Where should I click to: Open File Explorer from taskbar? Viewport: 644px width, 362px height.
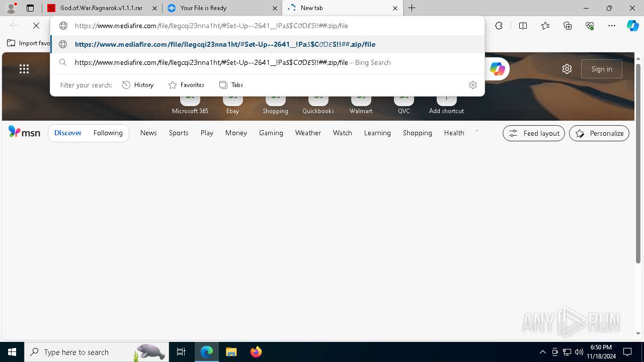click(231, 352)
